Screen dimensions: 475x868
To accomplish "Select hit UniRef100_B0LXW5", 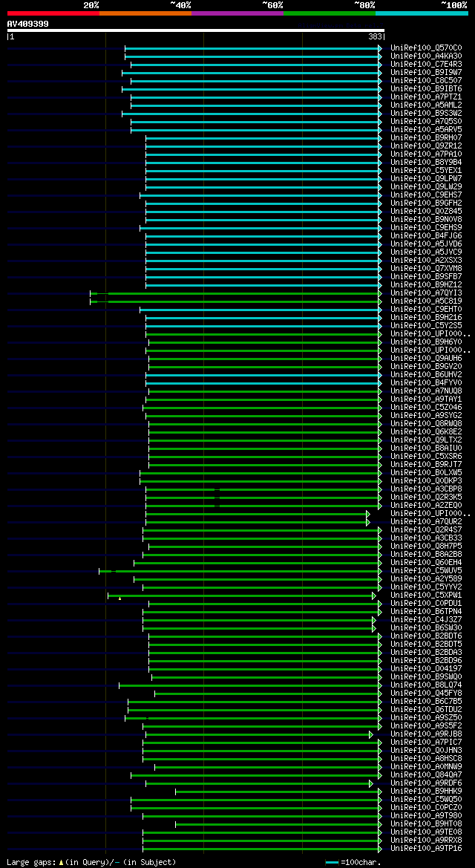I will [426, 472].
